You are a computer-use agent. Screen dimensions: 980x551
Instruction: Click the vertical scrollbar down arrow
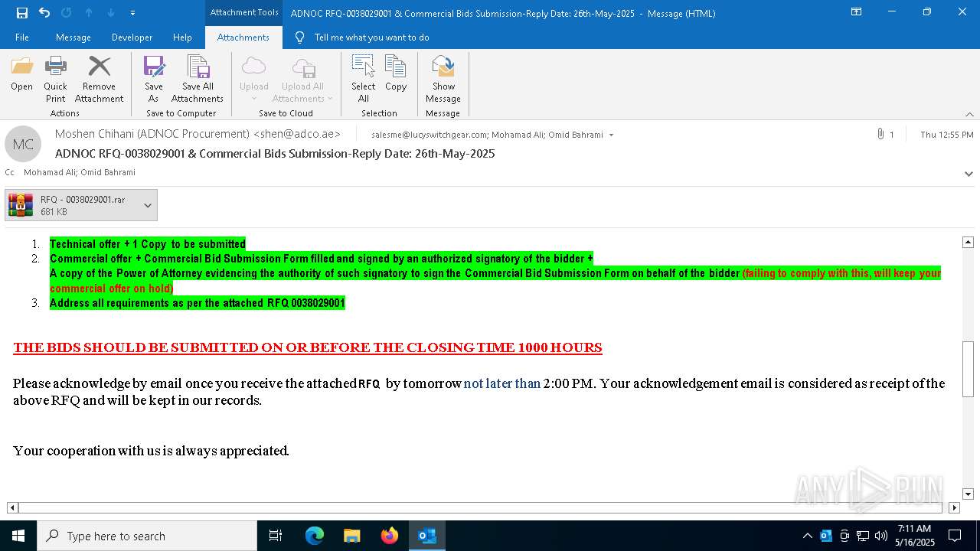click(x=968, y=494)
